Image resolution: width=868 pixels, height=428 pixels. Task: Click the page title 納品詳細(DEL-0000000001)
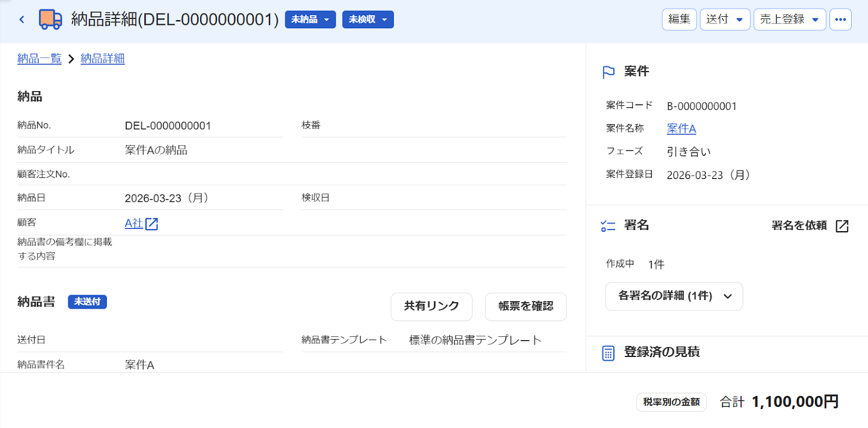click(x=175, y=20)
